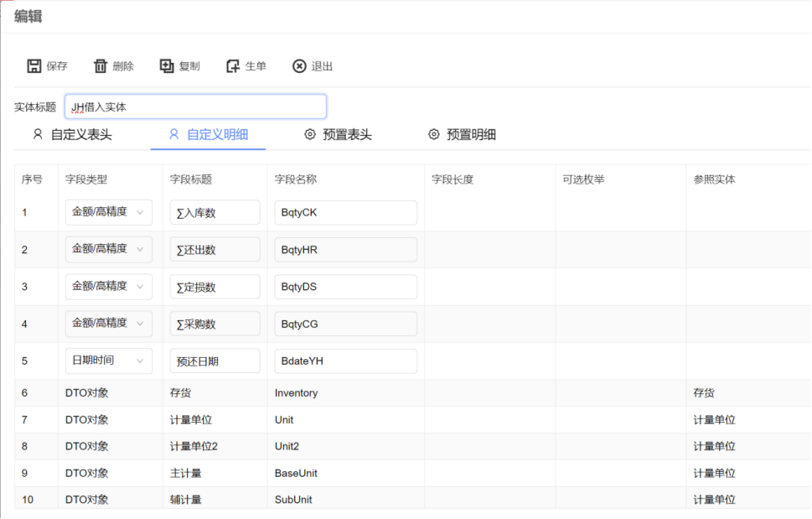
Task: Click the 实体标题 input field
Action: [195, 106]
